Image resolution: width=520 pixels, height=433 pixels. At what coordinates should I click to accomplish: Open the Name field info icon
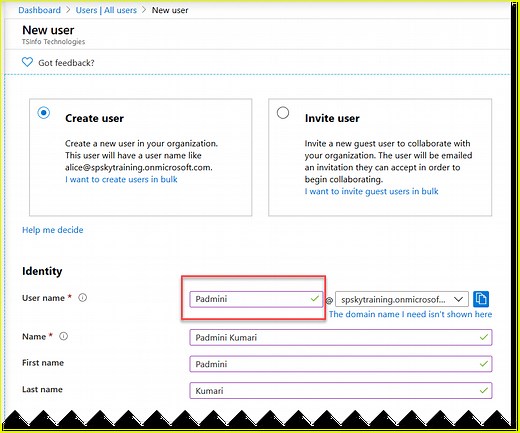[63, 336]
